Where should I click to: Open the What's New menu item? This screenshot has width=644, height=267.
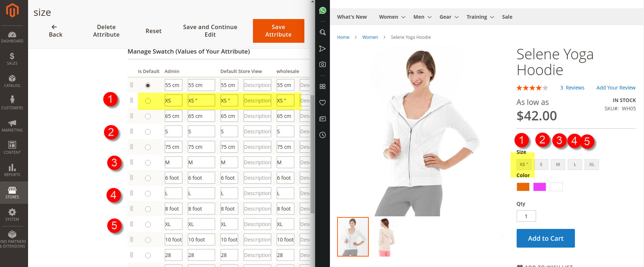click(x=352, y=17)
